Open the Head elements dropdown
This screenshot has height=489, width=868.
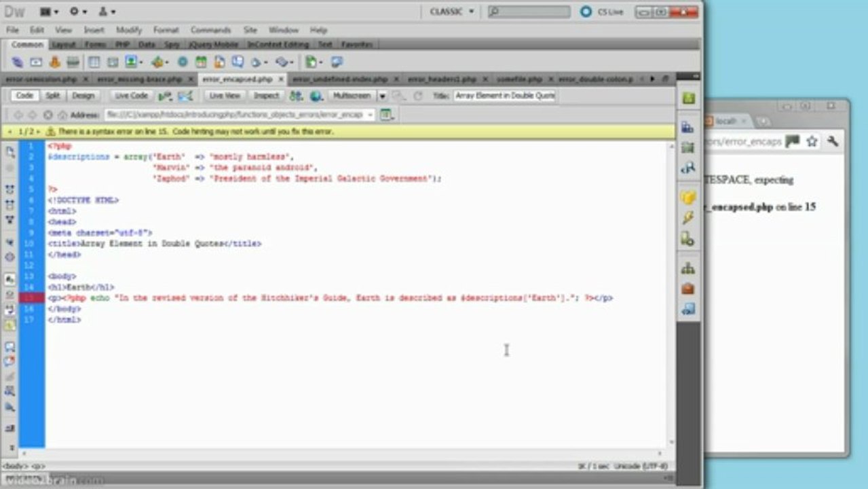259,62
